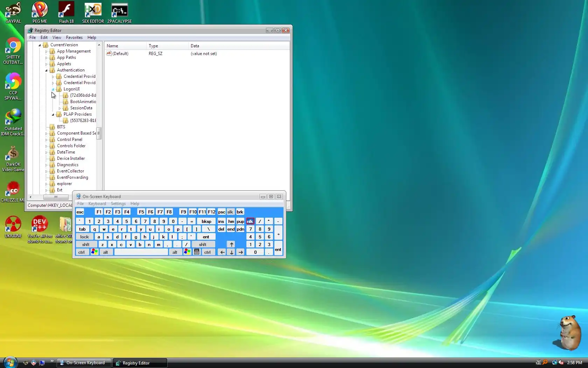Open Registry Editor File menu

point(33,38)
